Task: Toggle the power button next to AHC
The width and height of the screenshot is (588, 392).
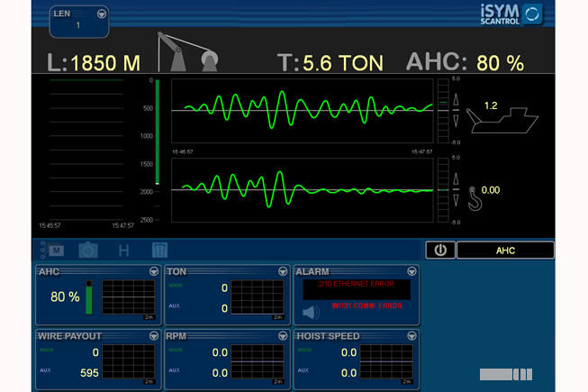Action: pyautogui.click(x=440, y=251)
